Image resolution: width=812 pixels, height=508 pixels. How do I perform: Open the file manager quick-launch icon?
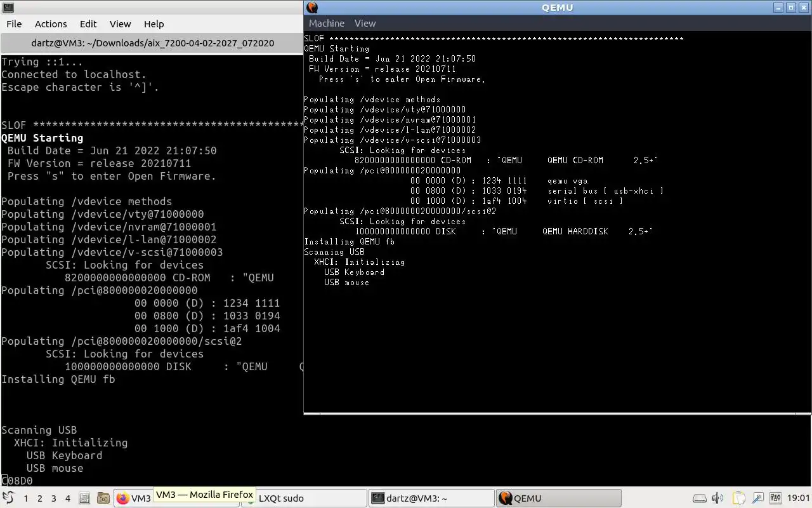pyautogui.click(x=103, y=498)
